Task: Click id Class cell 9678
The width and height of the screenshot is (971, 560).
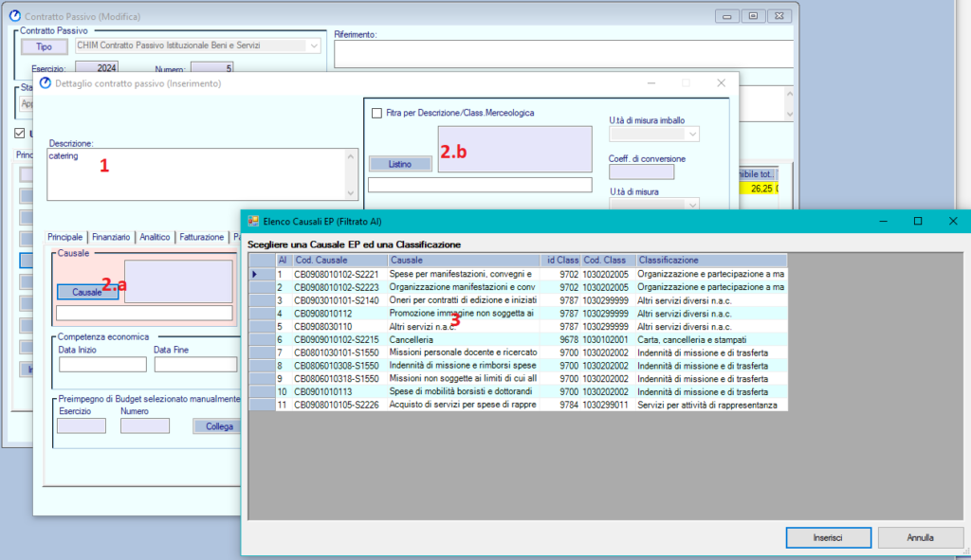Action: pyautogui.click(x=569, y=340)
